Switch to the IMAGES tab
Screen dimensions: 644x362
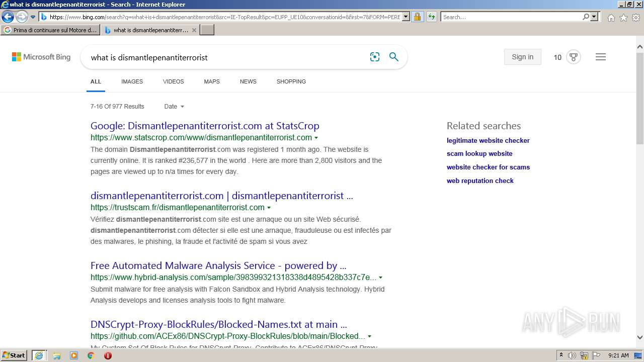click(x=132, y=81)
